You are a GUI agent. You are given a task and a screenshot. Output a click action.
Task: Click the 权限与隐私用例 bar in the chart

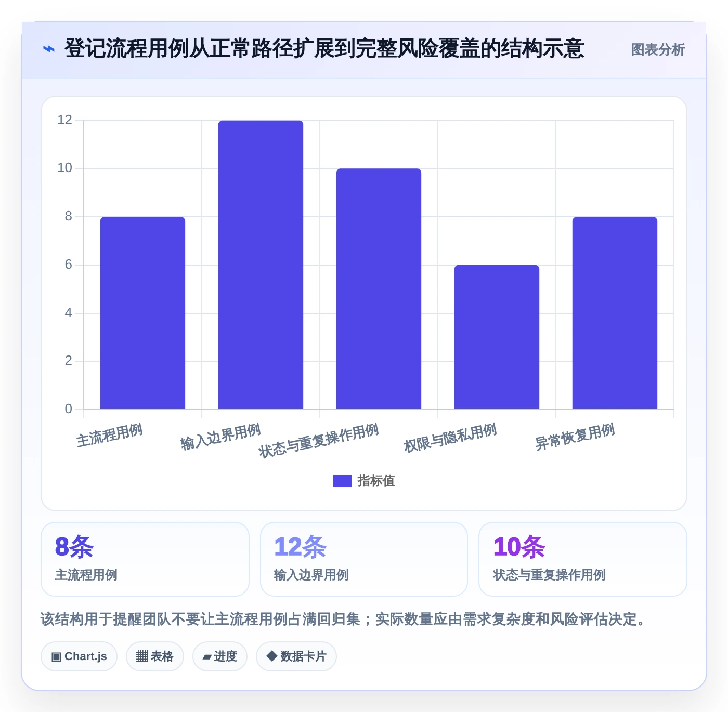pos(497,337)
